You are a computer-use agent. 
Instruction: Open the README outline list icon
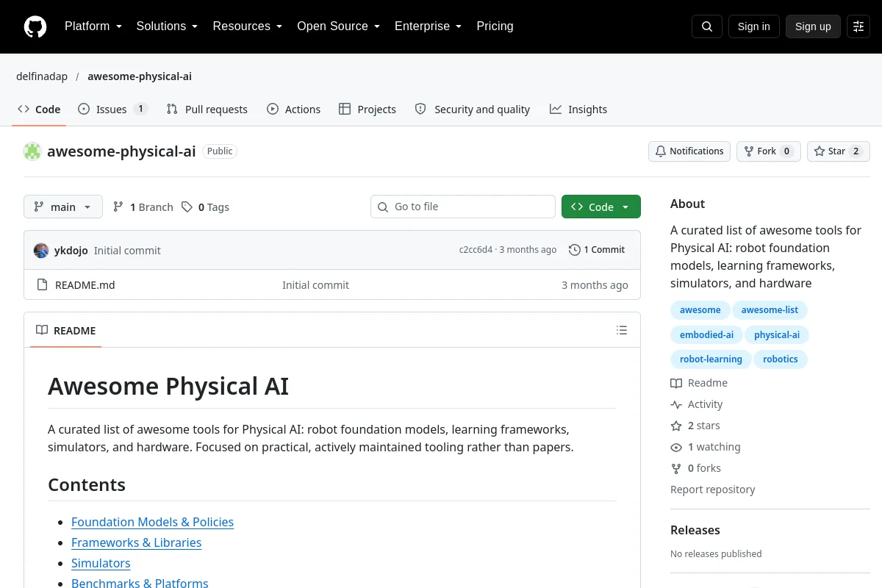(622, 330)
